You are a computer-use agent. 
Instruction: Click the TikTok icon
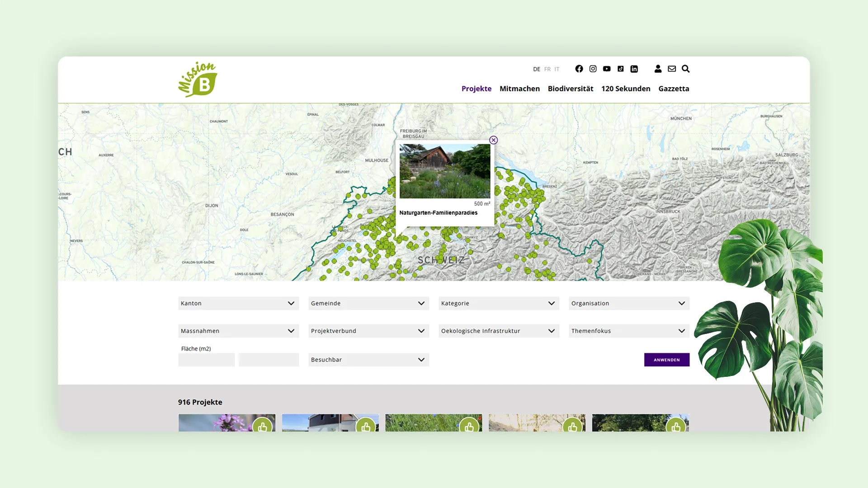click(x=621, y=69)
